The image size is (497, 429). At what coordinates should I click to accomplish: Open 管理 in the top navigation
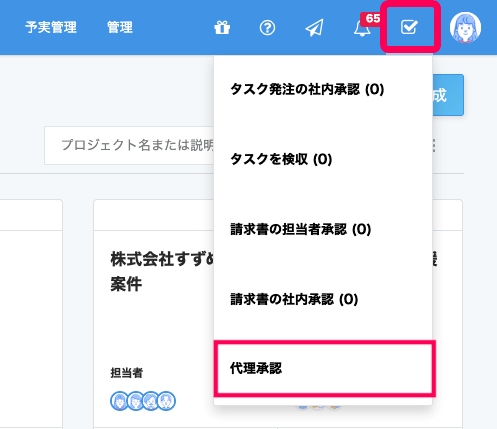(120, 27)
